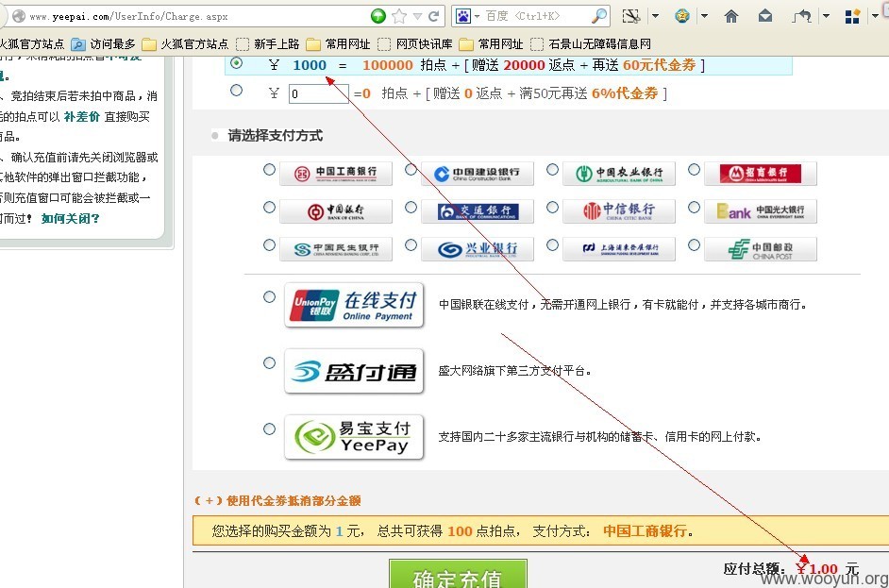
Task: Select 中国工商银行 radio button
Action: click(269, 170)
